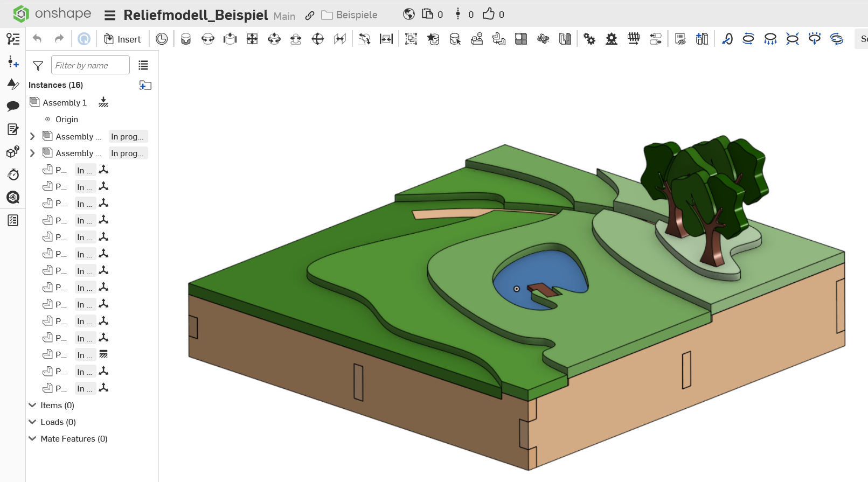This screenshot has height=482, width=868.
Task: Click the Insert parts and assemblies button
Action: (122, 39)
